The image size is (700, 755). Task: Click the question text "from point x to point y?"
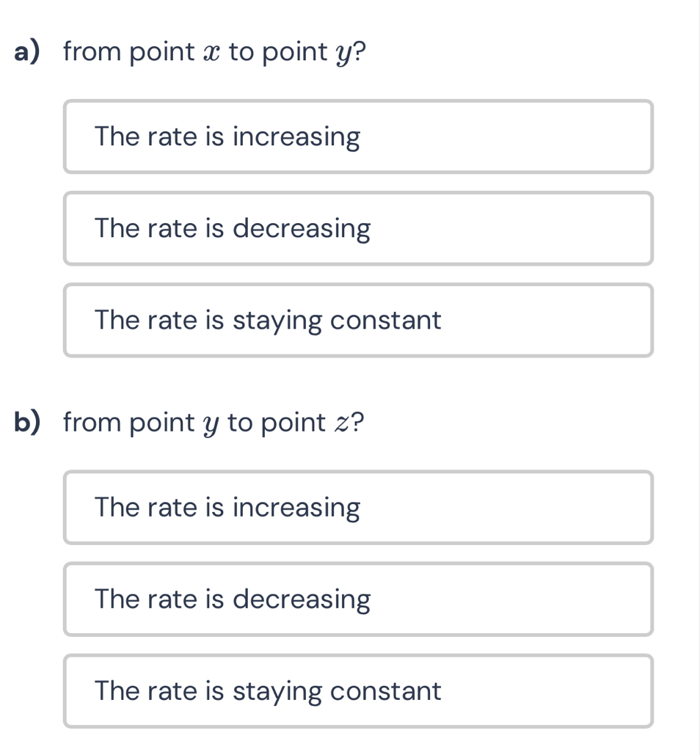click(x=214, y=52)
